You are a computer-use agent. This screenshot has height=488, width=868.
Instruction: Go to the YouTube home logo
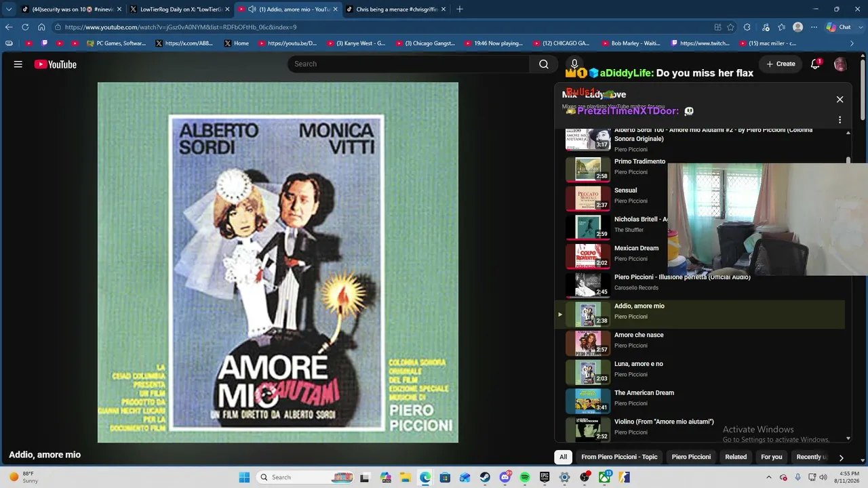pyautogui.click(x=56, y=64)
